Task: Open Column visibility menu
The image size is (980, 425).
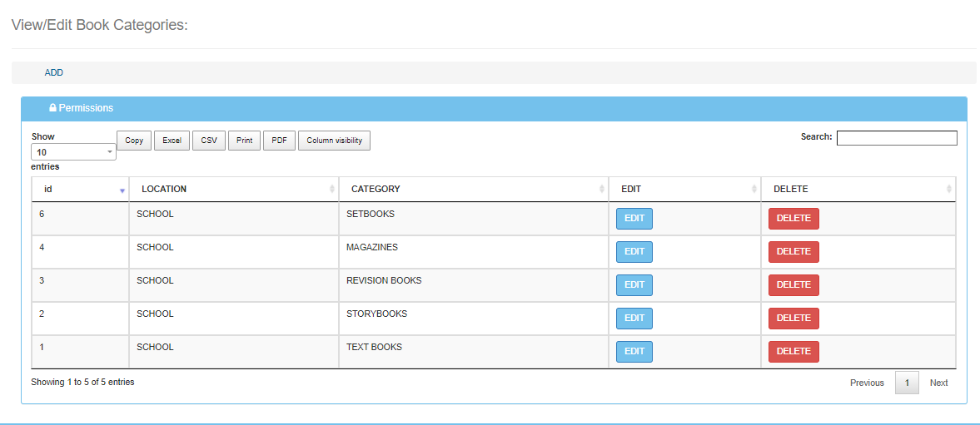Action: [334, 141]
